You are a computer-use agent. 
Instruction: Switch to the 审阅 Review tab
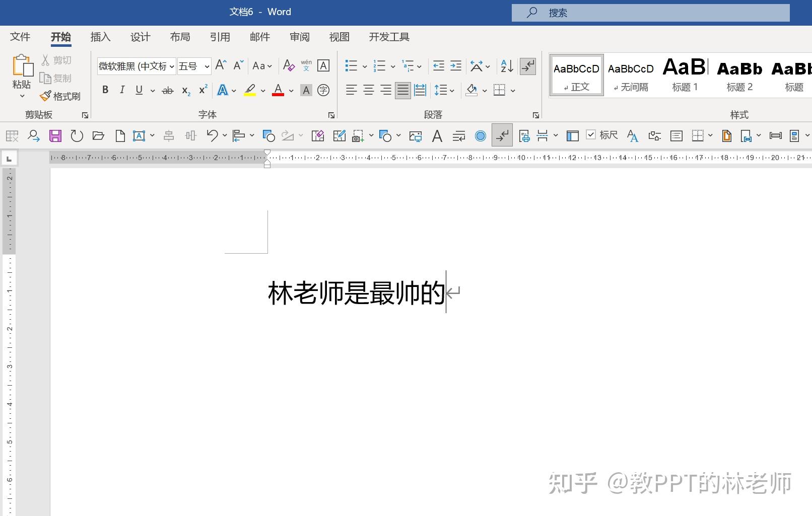(x=300, y=37)
